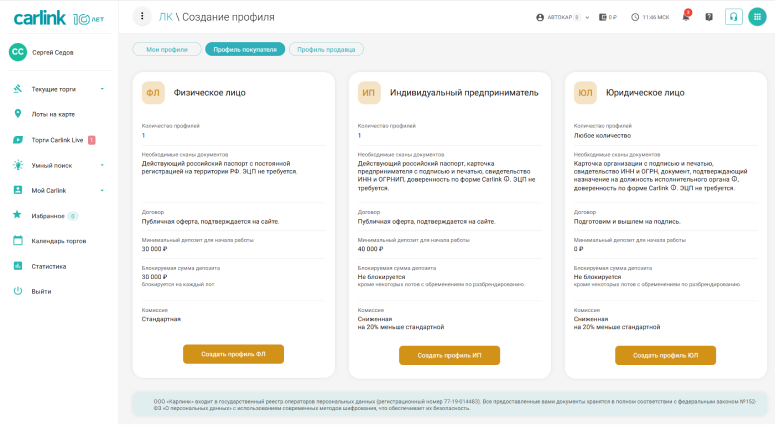Click the Избранное star icon
The image size is (775, 425).
18,215
